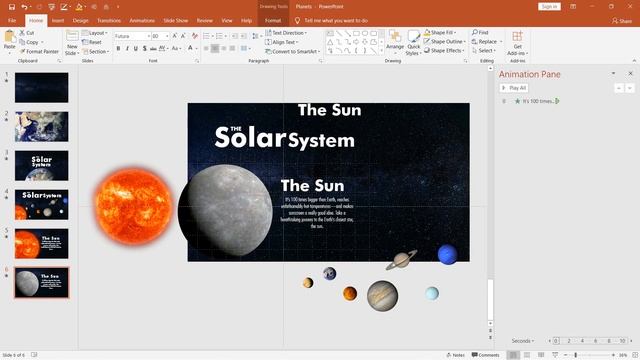Share the presentation
The image size is (640, 360).
(622, 20)
